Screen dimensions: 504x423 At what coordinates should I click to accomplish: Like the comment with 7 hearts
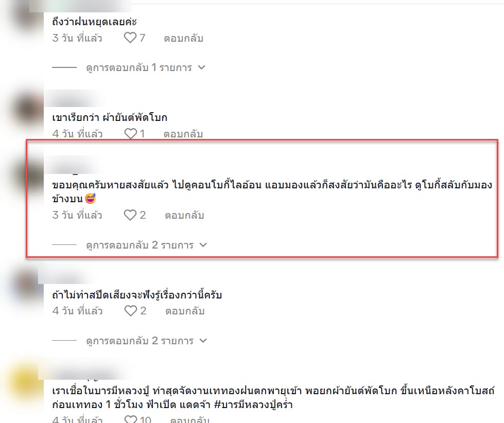[x=130, y=38]
